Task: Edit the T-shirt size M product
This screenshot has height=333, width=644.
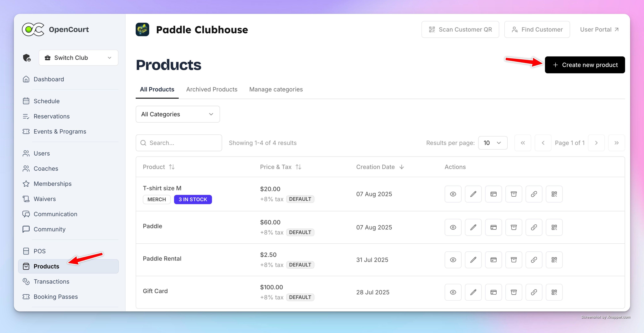Action: [473, 194]
